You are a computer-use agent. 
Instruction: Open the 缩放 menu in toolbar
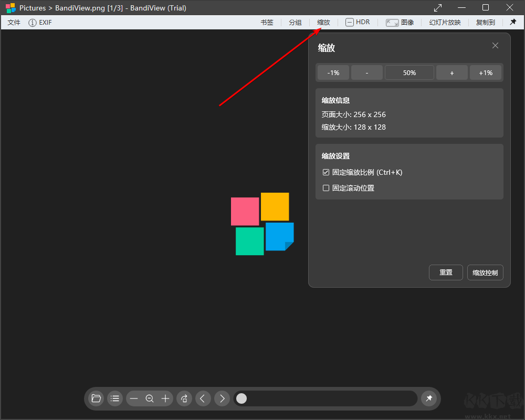pyautogui.click(x=323, y=23)
